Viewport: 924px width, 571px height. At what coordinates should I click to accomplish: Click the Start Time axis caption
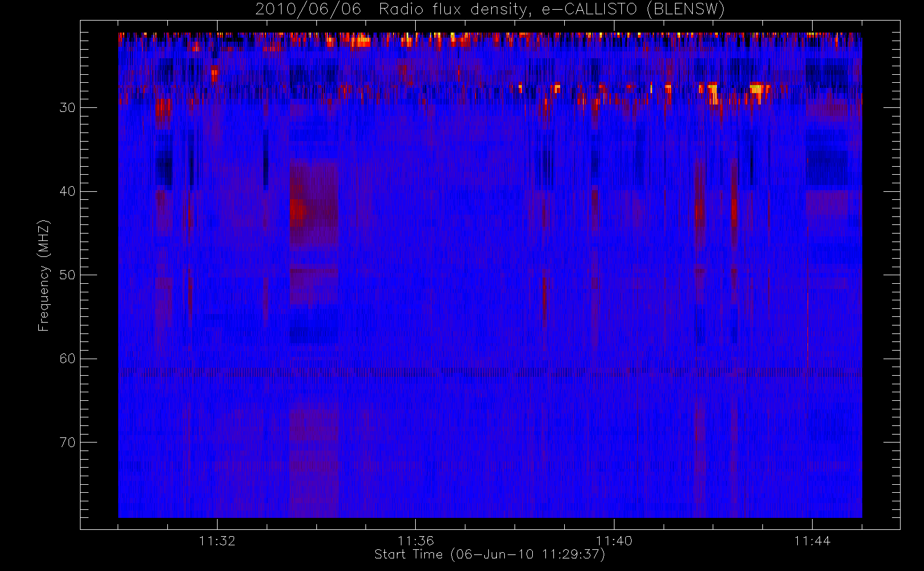tap(489, 554)
